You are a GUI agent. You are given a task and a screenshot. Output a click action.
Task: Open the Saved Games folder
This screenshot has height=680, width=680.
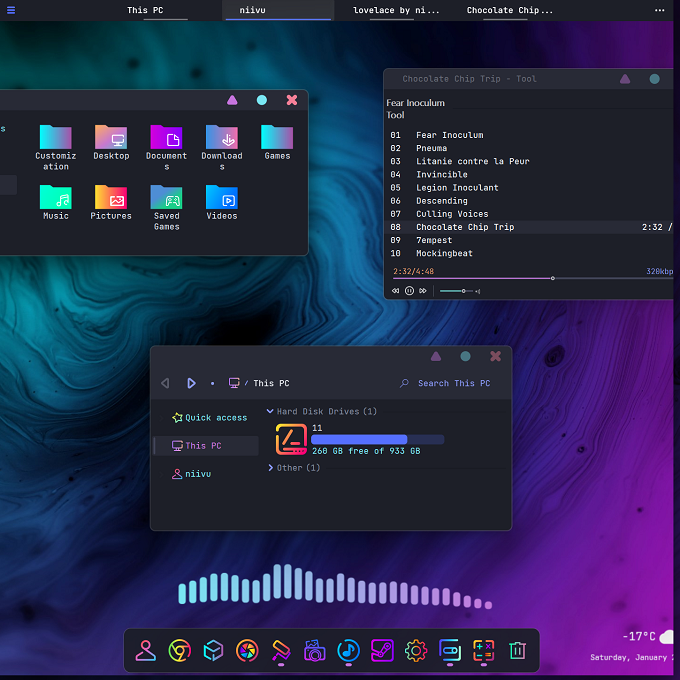167,208
